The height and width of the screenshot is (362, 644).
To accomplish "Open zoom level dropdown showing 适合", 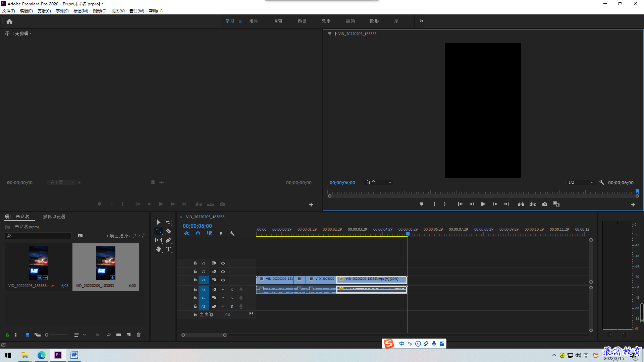I will pyautogui.click(x=378, y=182).
